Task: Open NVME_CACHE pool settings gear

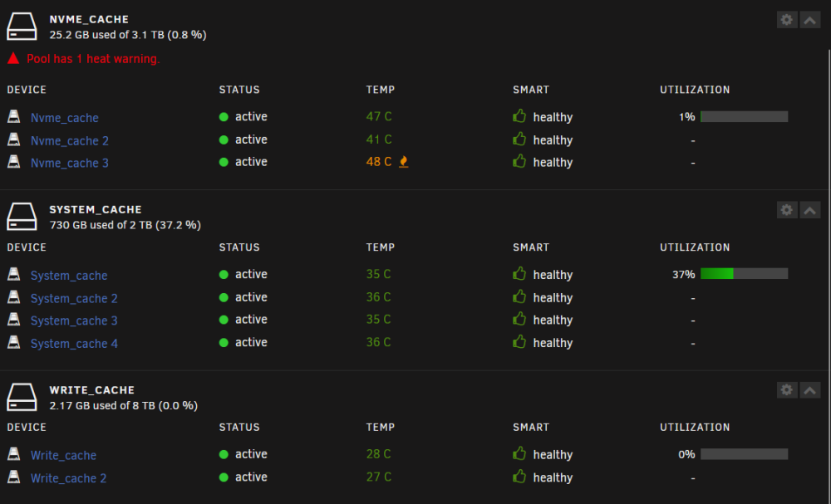Action: click(786, 20)
